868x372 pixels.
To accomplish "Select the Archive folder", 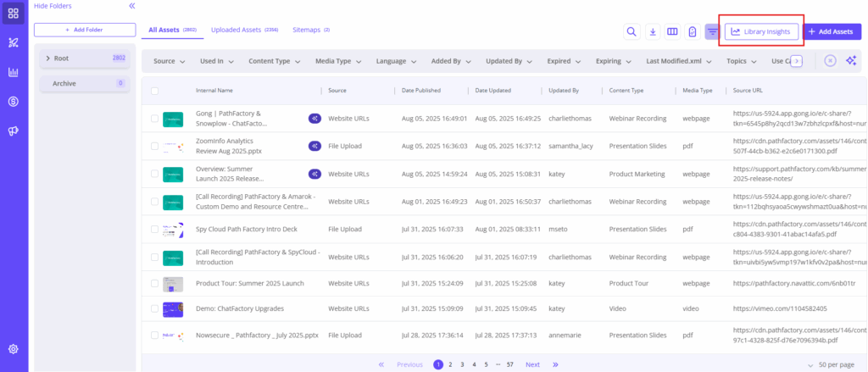I will [x=85, y=84].
